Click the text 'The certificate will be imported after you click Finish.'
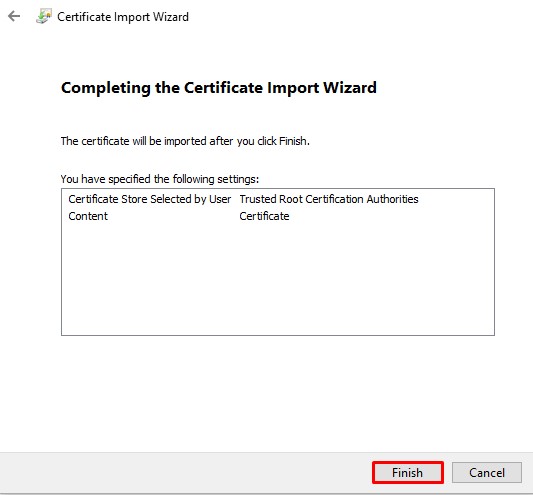The height and width of the screenshot is (495, 533). [x=185, y=141]
